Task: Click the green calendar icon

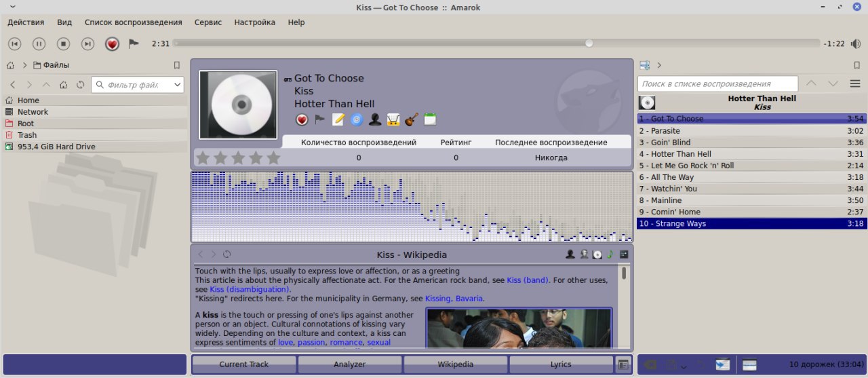Action: (429, 120)
